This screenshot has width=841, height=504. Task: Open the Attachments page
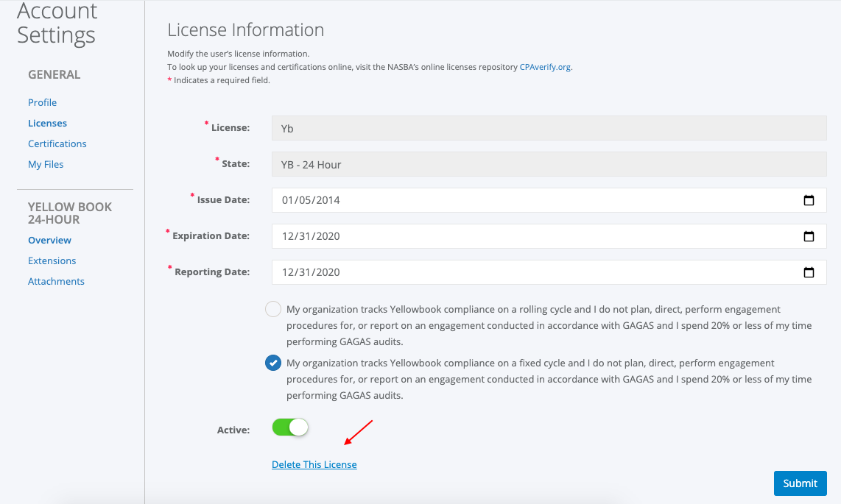click(x=56, y=281)
